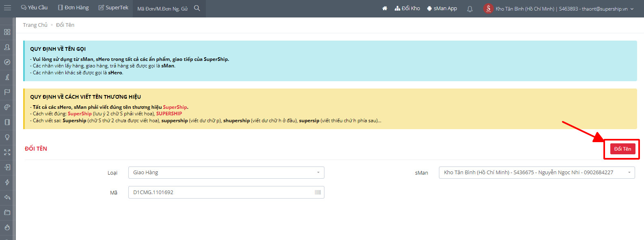Go to home via house icon
Screen dimensions: 644x240
[385, 9]
